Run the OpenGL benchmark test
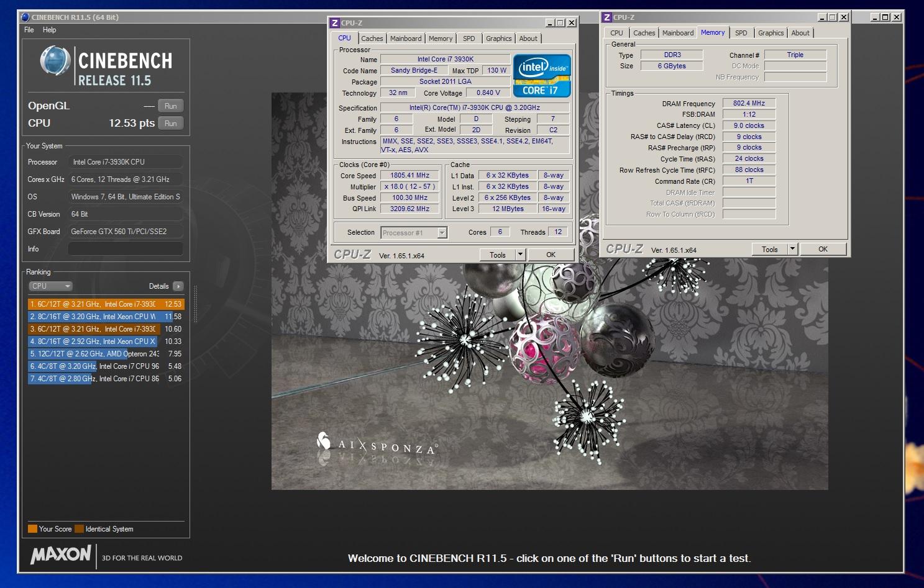The height and width of the screenshot is (588, 924). point(171,106)
